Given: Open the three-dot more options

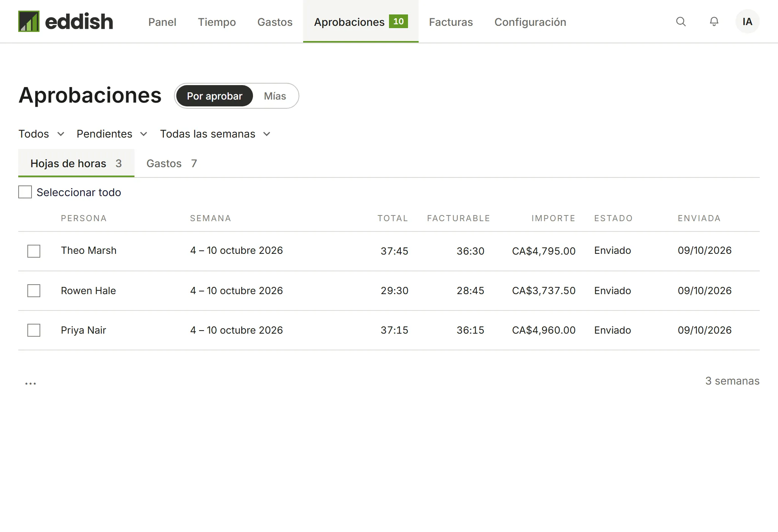Looking at the screenshot, I should coord(30,383).
